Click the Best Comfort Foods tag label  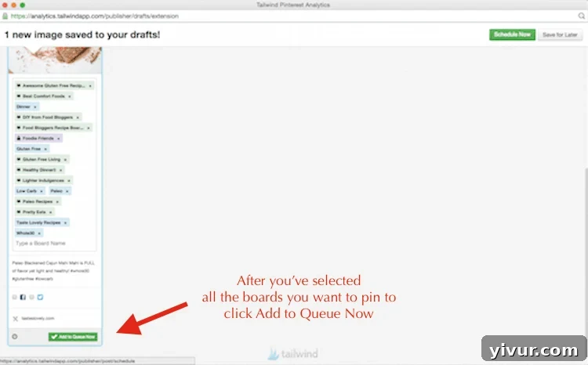pyautogui.click(x=43, y=96)
